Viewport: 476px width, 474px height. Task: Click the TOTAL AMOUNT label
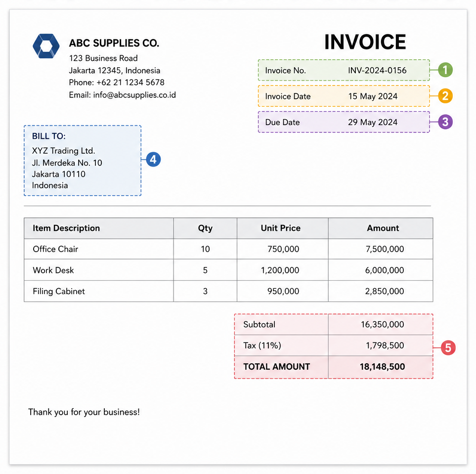(x=276, y=367)
